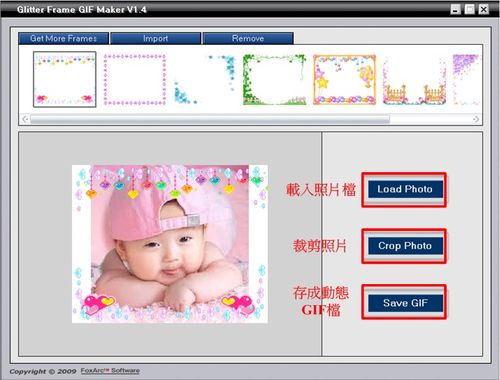The width and height of the screenshot is (500, 380).
Task: Click the baby photo preview image
Action: [x=170, y=244]
